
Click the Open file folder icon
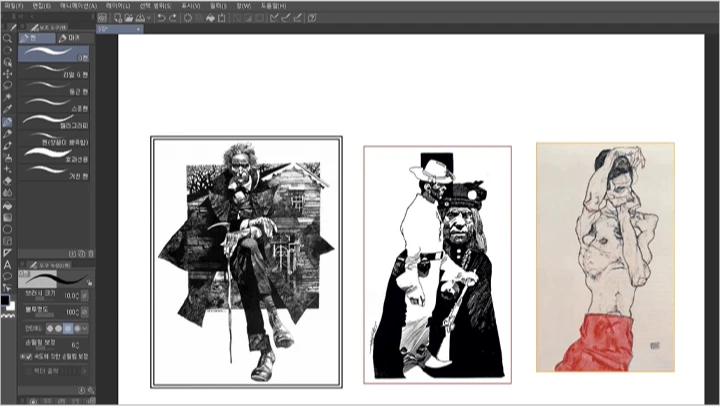(129, 18)
